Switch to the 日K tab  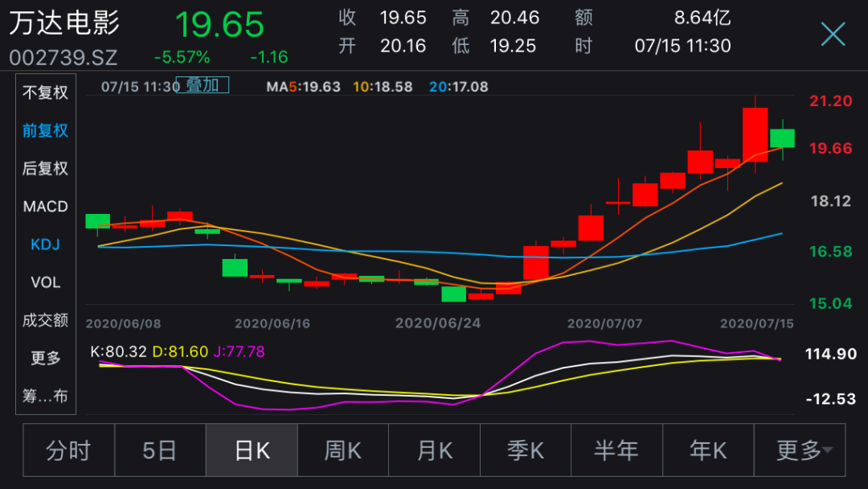252,450
